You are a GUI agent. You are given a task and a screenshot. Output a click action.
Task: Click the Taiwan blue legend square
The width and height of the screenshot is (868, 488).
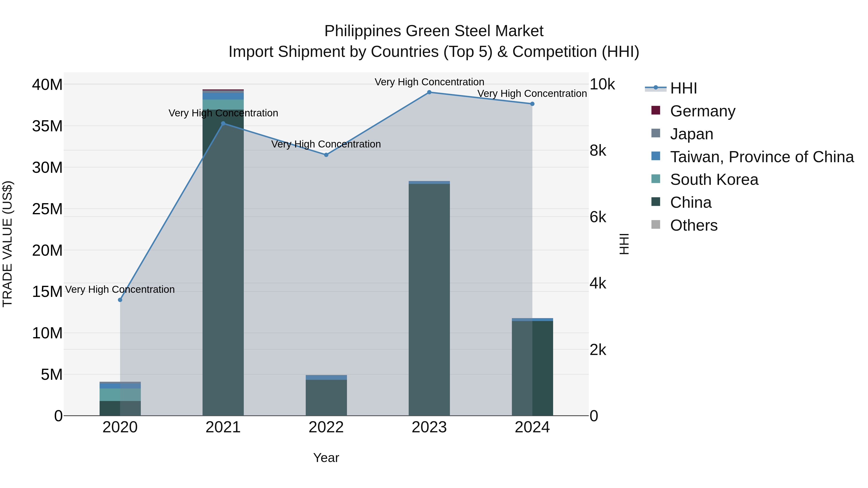tap(656, 156)
